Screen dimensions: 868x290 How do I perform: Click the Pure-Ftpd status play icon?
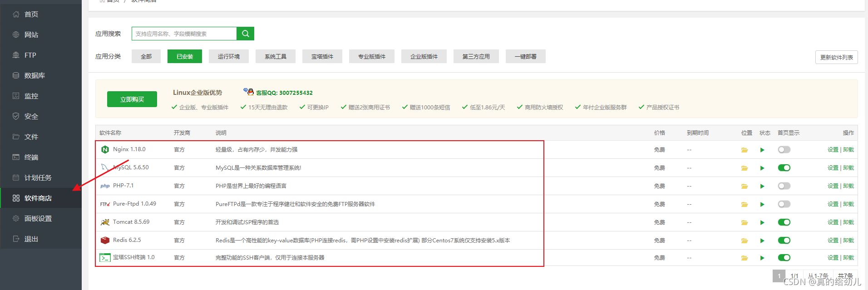[x=762, y=204]
